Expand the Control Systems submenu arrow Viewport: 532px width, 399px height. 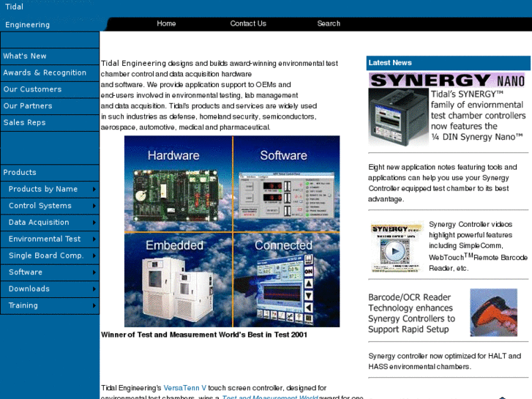point(94,206)
